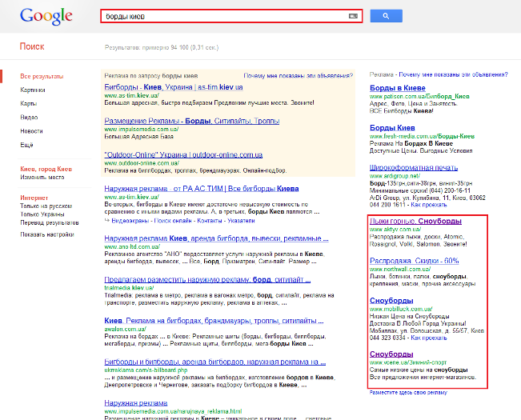
Task: Click 'Поиск онлайн' sitelink
Action: click(x=173, y=221)
